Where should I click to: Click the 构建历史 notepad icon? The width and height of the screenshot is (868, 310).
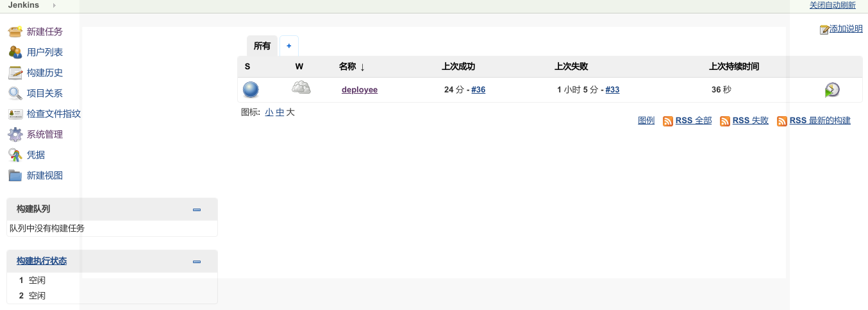click(15, 73)
